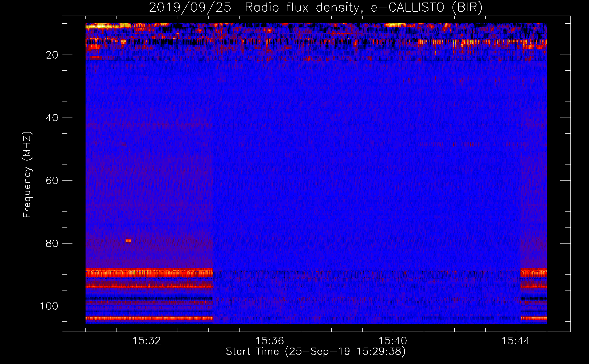Screen dimensions: 589x364
Task: Click the 15:32 time tick label
Action: (147, 341)
